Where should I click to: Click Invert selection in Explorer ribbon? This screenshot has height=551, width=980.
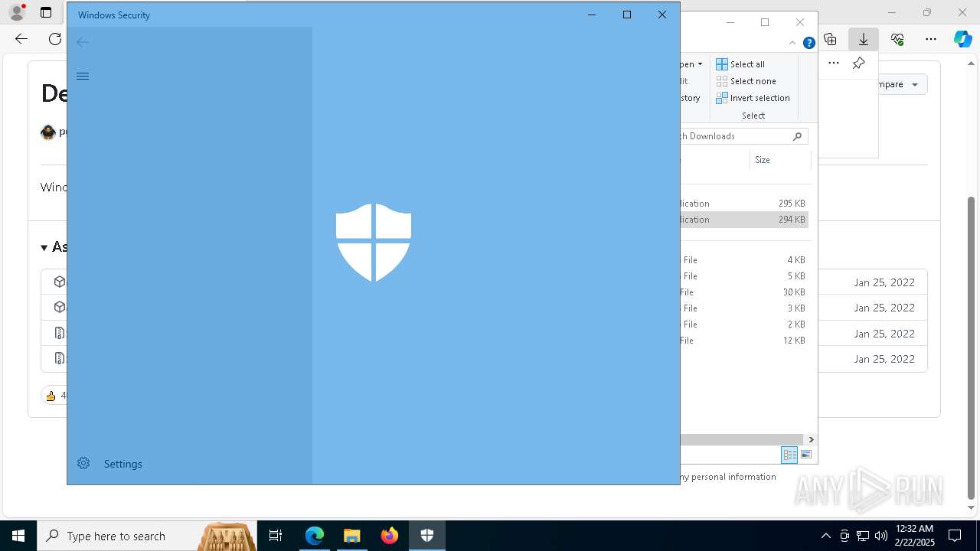pos(753,98)
